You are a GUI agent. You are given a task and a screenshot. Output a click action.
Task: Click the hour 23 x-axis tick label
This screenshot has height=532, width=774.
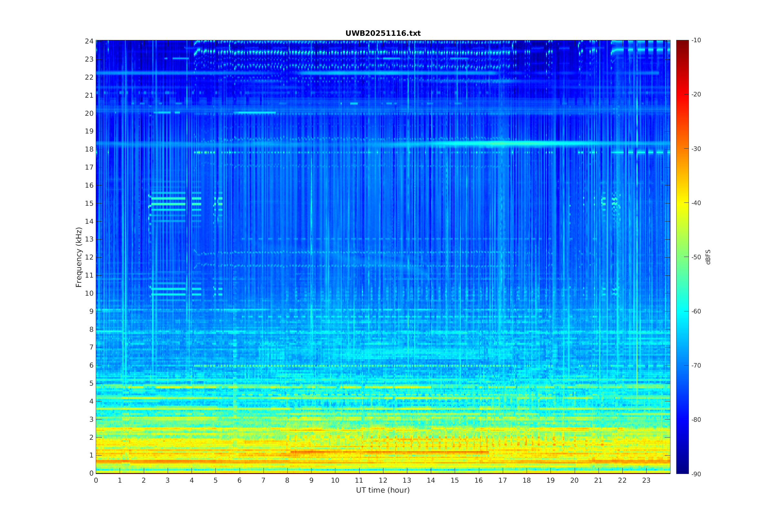[x=646, y=480]
